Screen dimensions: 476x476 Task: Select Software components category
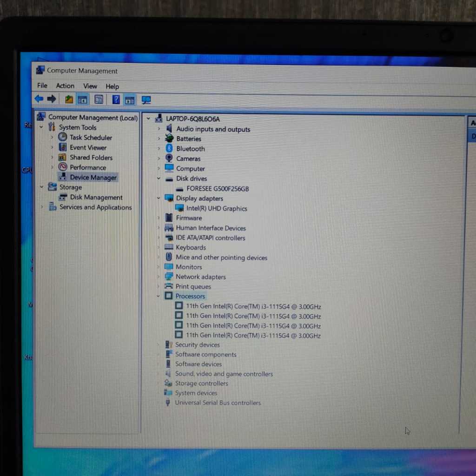coord(206,354)
